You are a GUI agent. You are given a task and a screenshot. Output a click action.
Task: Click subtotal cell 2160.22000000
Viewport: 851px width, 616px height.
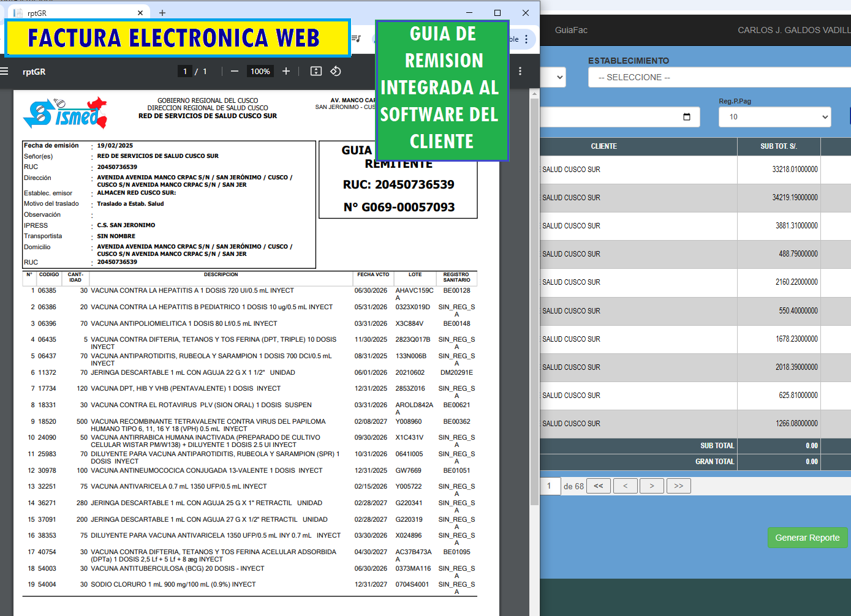(x=796, y=282)
